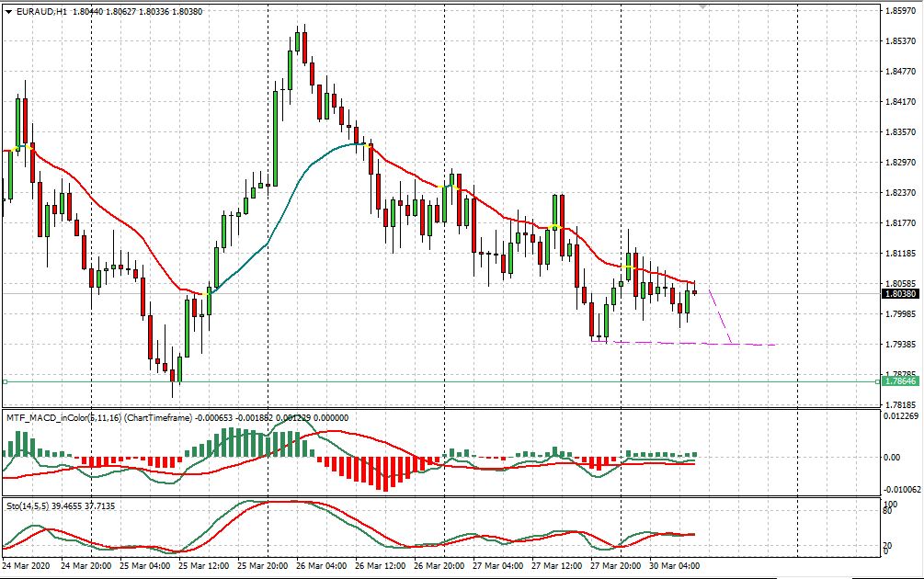The width and height of the screenshot is (924, 579).
Task: Click the 30 Mar 04:00 time label
Action: 674,568
